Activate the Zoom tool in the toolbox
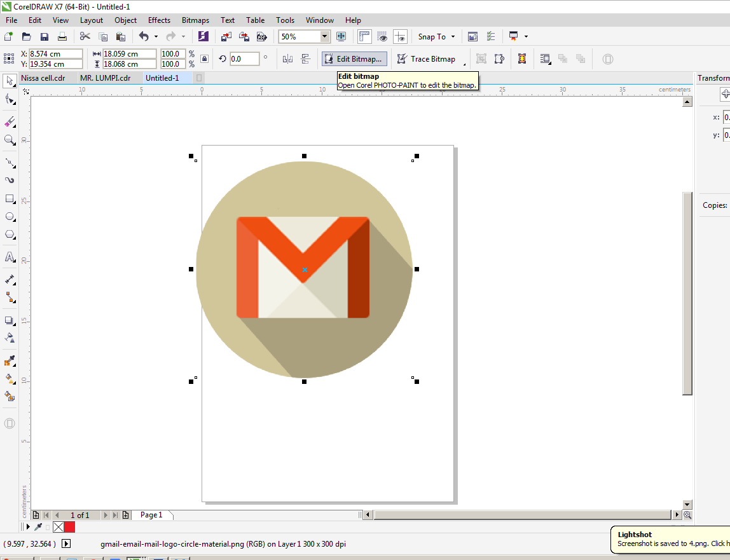 [x=10, y=140]
